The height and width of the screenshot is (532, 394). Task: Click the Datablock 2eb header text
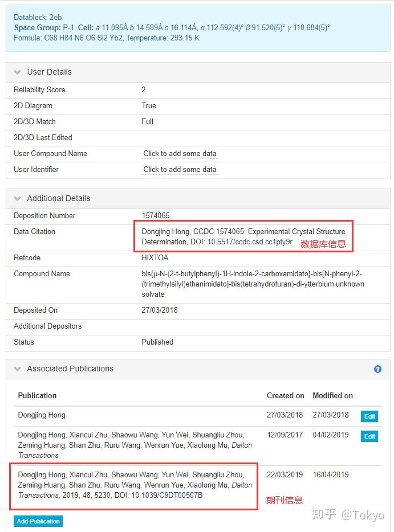tap(37, 17)
